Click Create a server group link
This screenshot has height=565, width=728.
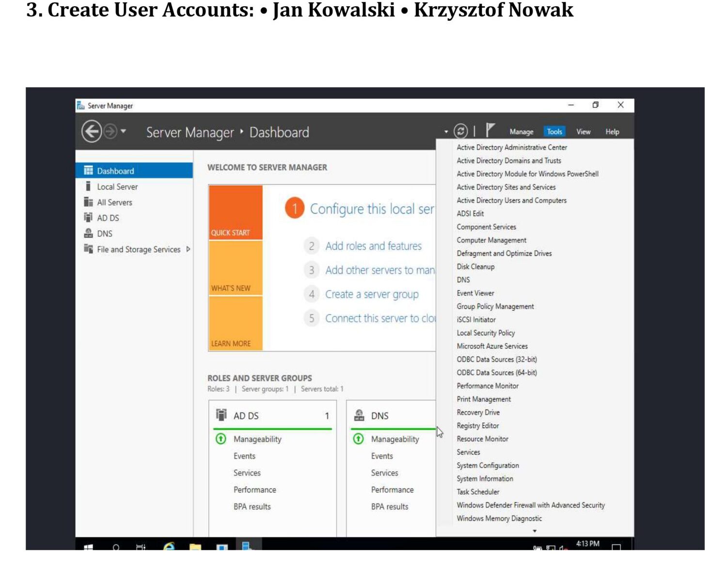click(x=372, y=294)
